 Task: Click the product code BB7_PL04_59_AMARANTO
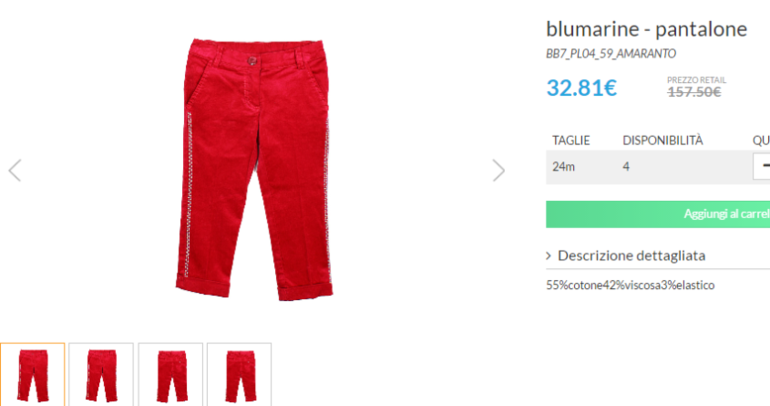611,54
